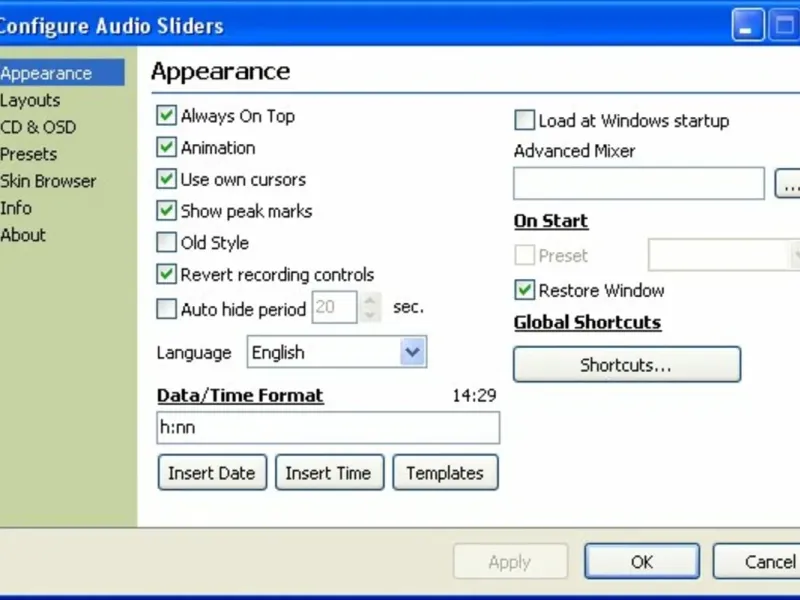The image size is (800, 600).
Task: Click the Advanced Mixer path field
Action: [639, 183]
